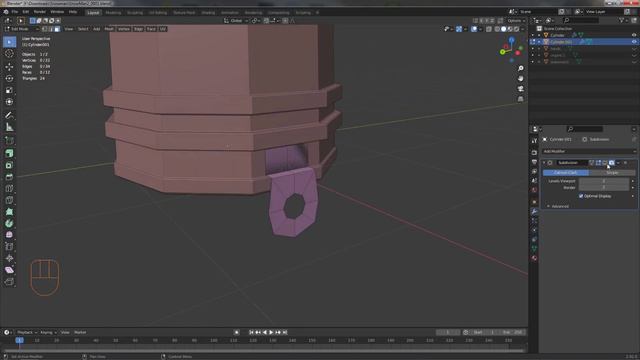Jump to timeline end button
This screenshot has width=640, height=360.
point(285,333)
